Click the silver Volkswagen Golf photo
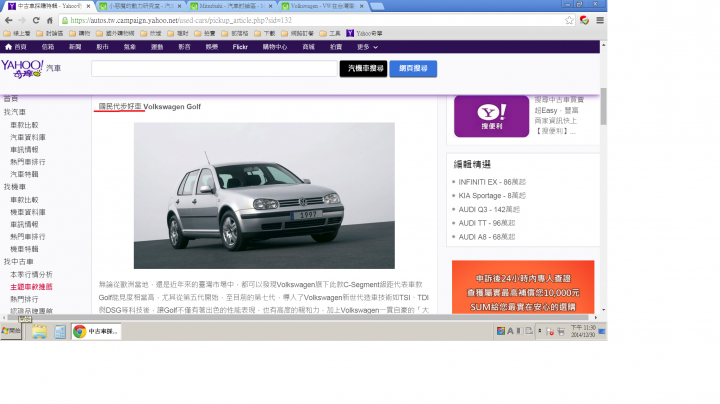Image resolution: width=720 pixels, height=404 pixels. (264, 196)
